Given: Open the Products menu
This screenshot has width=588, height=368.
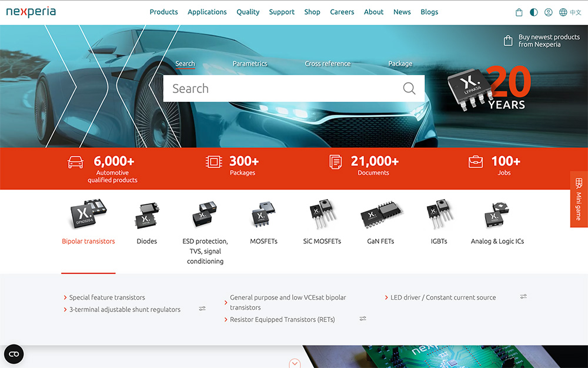Looking at the screenshot, I should [163, 12].
